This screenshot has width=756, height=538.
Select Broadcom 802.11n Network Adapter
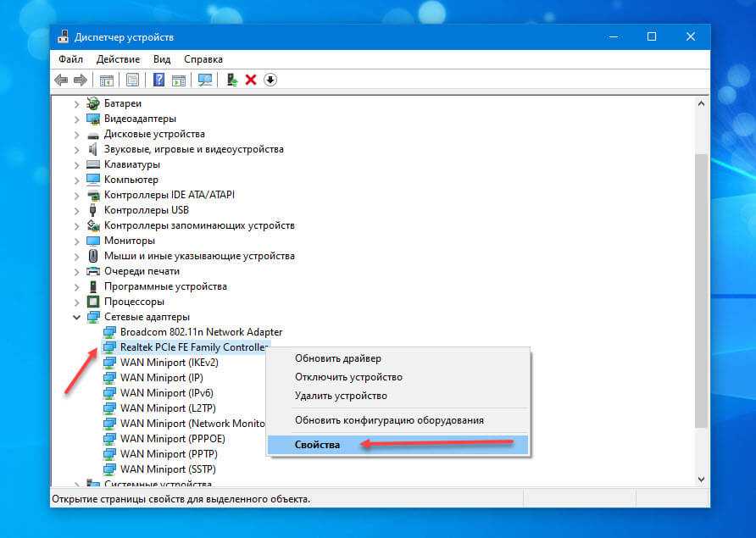(x=201, y=332)
